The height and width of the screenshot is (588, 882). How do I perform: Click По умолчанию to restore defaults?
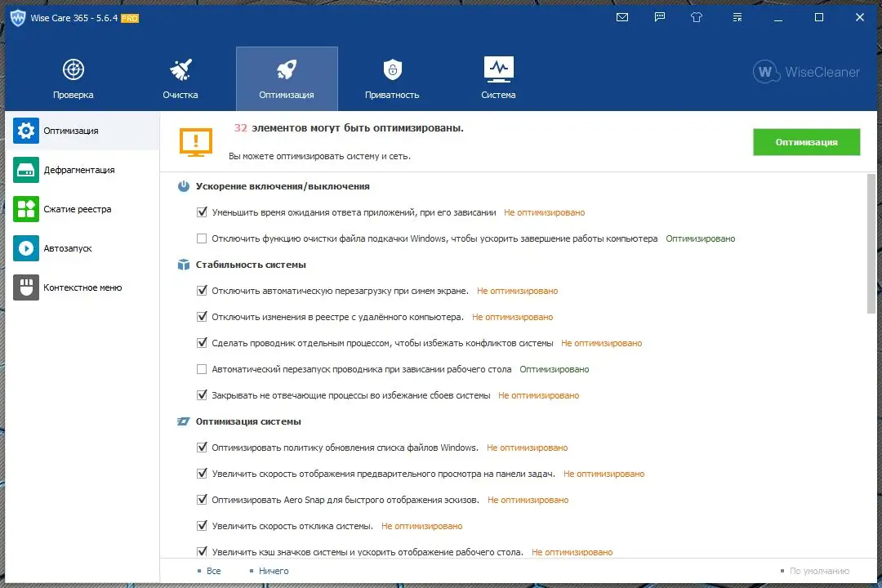818,572
